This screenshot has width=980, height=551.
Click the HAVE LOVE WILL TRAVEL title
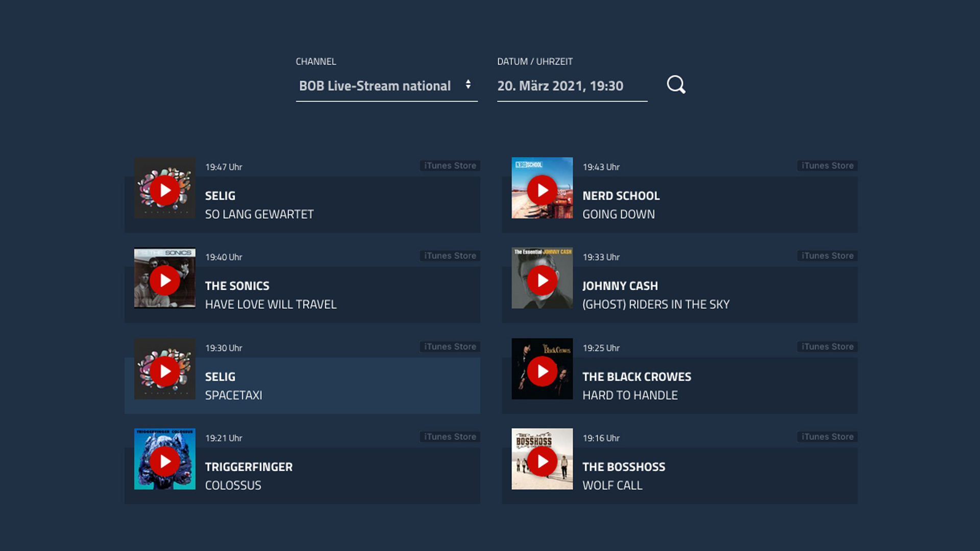point(271,305)
